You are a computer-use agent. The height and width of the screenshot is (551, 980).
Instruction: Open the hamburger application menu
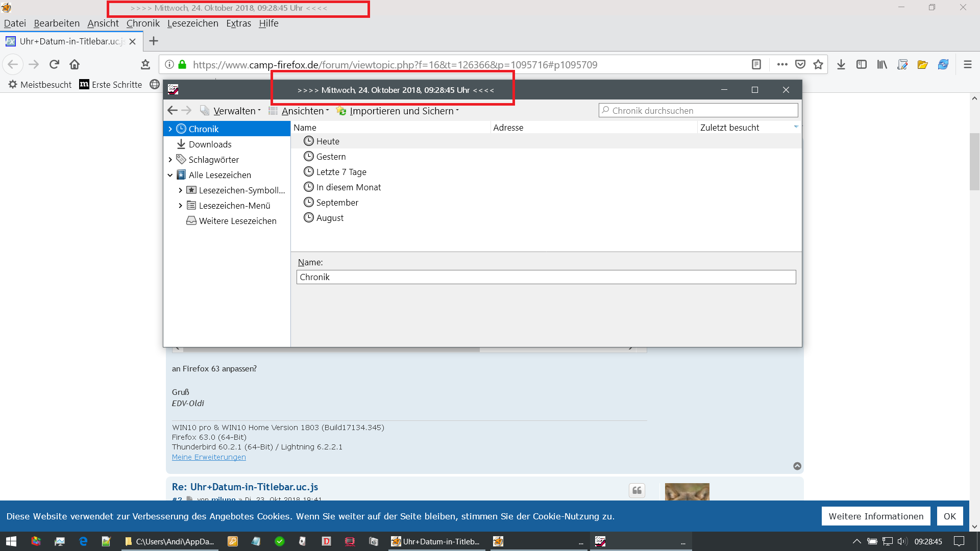(x=967, y=64)
